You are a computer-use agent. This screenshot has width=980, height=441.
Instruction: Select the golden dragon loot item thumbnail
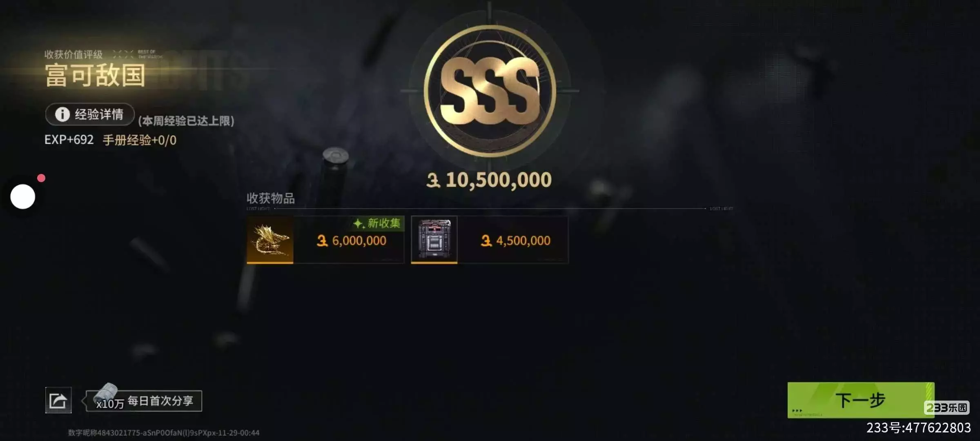click(270, 240)
